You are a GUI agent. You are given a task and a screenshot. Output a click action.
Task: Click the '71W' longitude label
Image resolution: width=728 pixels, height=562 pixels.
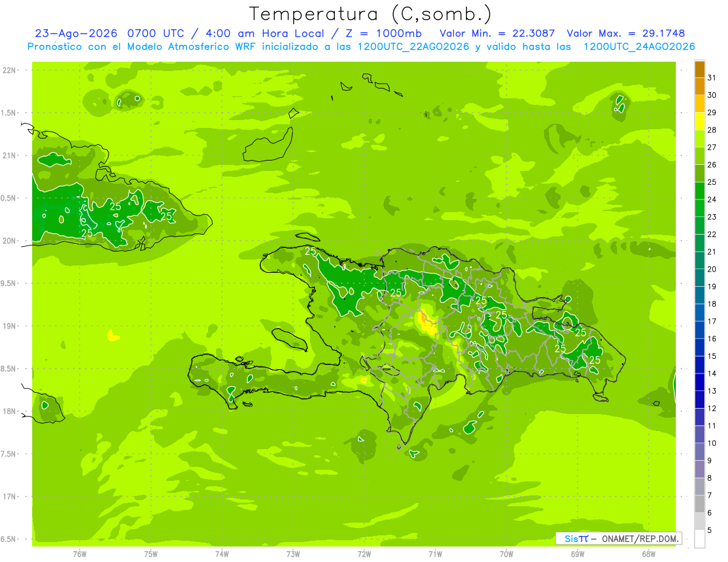click(x=435, y=554)
